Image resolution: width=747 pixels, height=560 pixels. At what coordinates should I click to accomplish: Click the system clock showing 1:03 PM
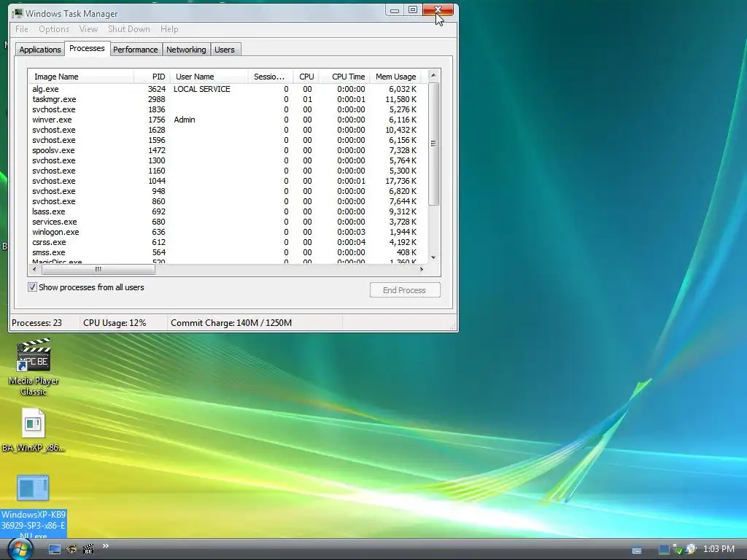pyautogui.click(x=719, y=549)
